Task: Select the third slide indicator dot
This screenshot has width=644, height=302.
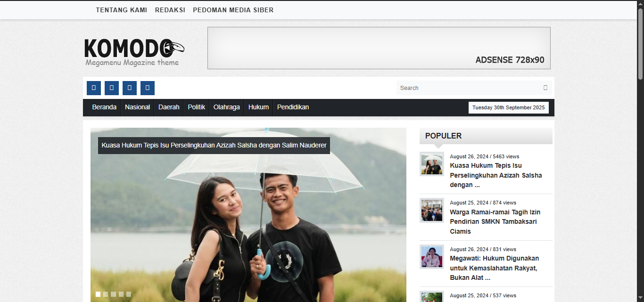Action: (x=113, y=294)
